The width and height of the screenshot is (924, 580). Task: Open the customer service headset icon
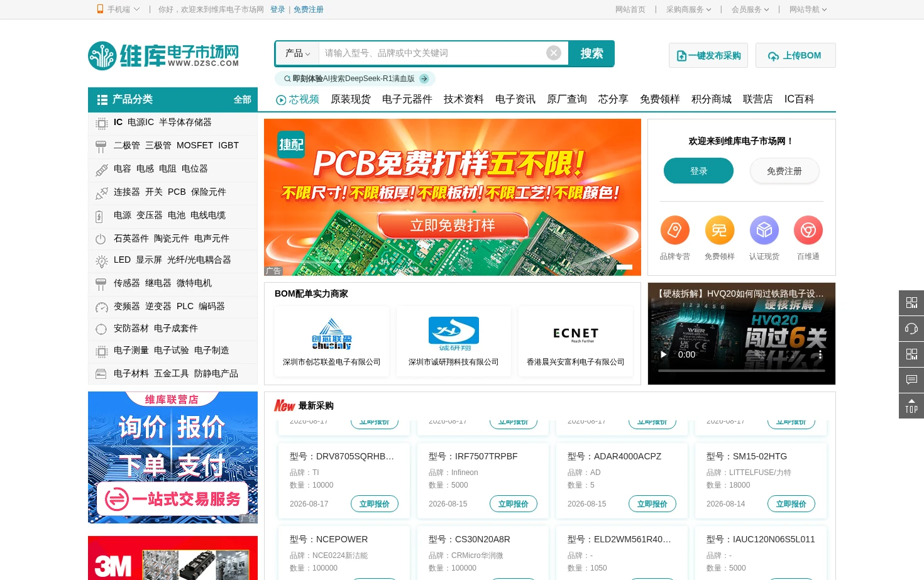point(911,328)
